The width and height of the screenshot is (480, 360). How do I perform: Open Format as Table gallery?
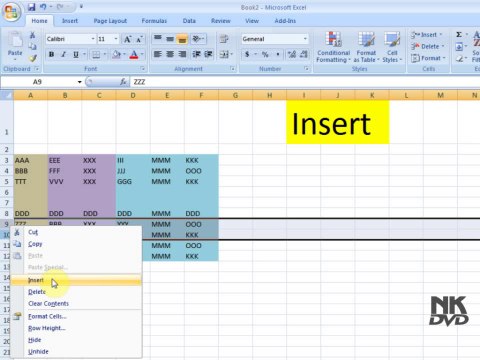pyautogui.click(x=366, y=47)
